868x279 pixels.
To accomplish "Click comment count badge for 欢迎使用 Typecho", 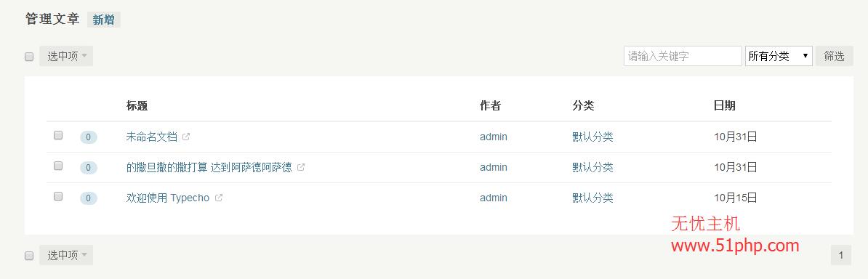I will (89, 198).
